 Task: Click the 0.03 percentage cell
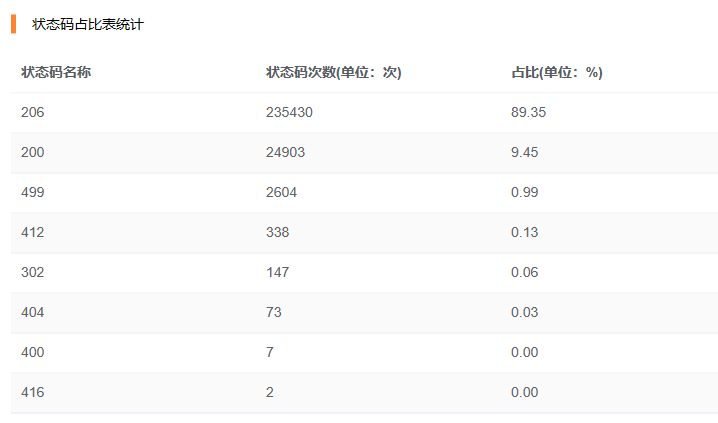pyautogui.click(x=524, y=313)
